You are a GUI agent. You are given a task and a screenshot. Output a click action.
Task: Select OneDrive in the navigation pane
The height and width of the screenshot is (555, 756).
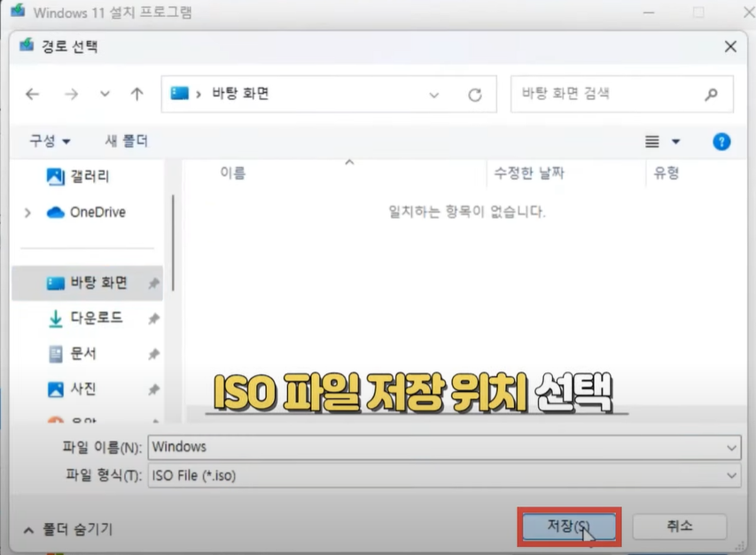pos(97,212)
